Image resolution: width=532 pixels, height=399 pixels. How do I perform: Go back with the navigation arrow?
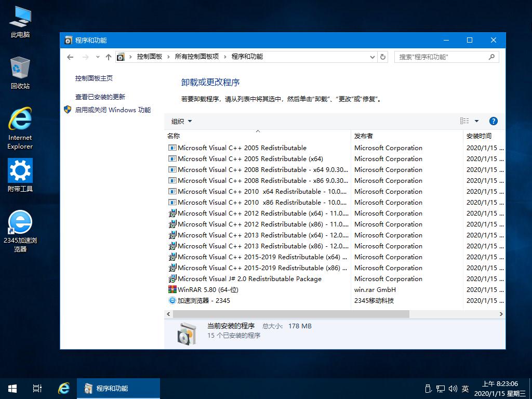pos(70,57)
